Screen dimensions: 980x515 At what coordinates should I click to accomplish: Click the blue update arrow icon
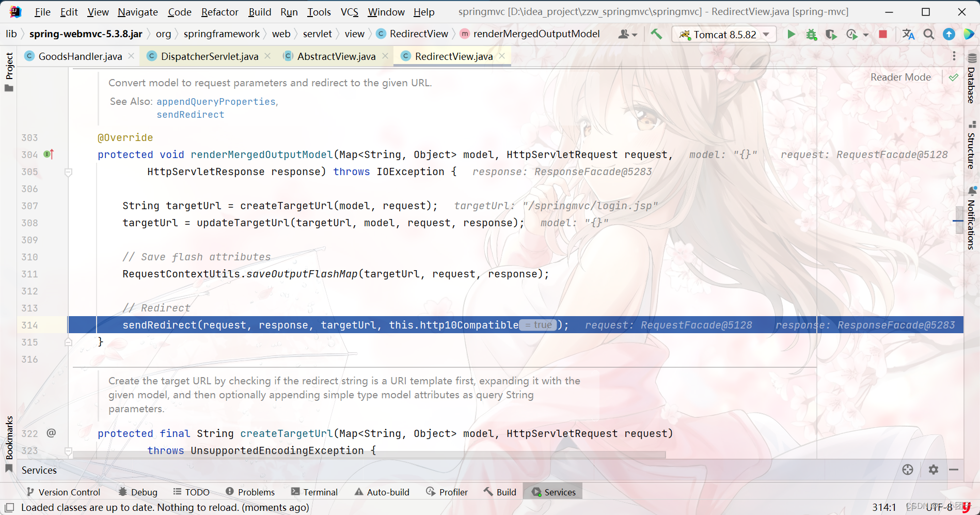pyautogui.click(x=949, y=34)
